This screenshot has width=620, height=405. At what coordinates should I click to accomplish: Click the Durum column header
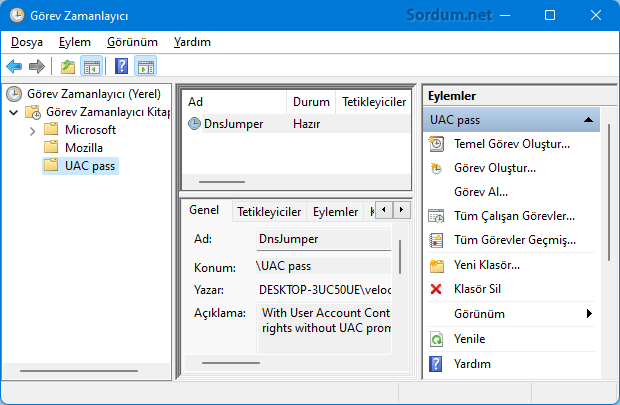(x=311, y=102)
